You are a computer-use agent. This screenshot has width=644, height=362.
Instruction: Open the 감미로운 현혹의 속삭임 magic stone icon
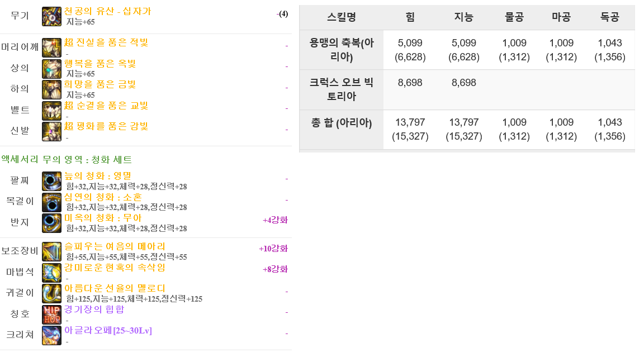tap(52, 273)
